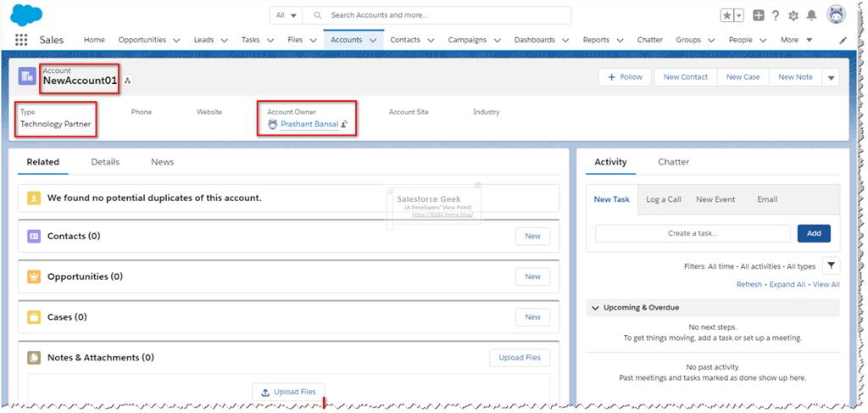Viewport: 868px width, 413px height.
Task: Click the Expand All link
Action: (787, 285)
